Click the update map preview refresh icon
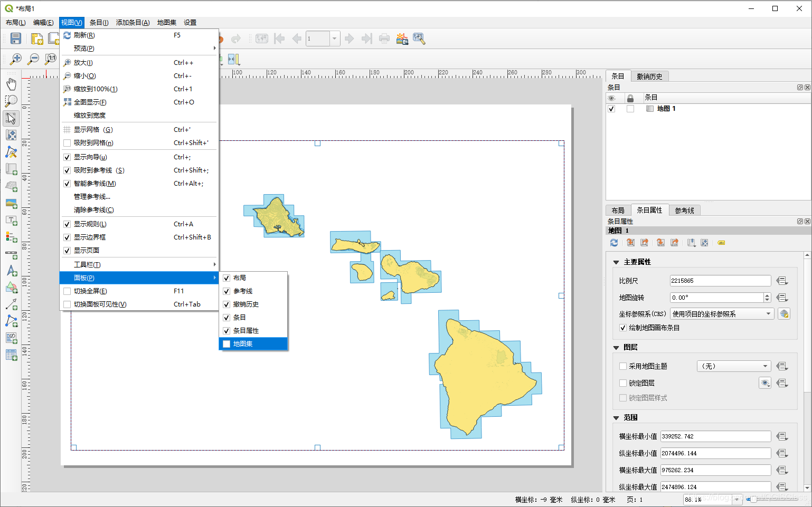Screen dimensions: 812x507 (614, 243)
